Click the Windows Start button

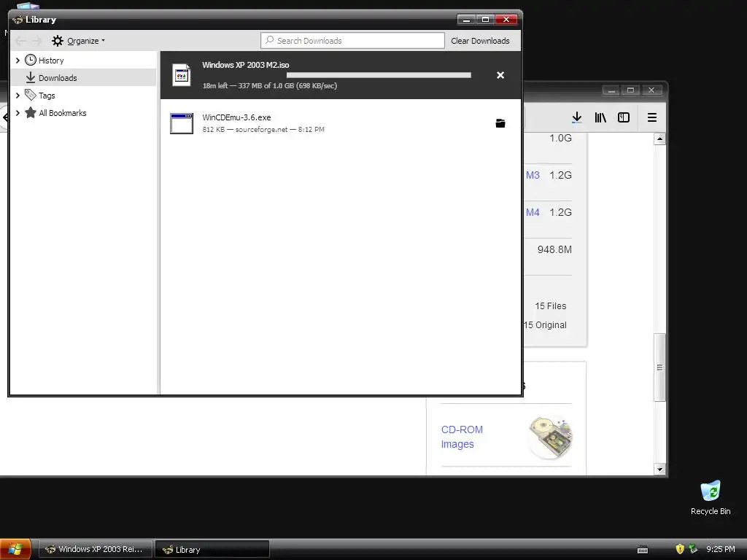click(16, 549)
